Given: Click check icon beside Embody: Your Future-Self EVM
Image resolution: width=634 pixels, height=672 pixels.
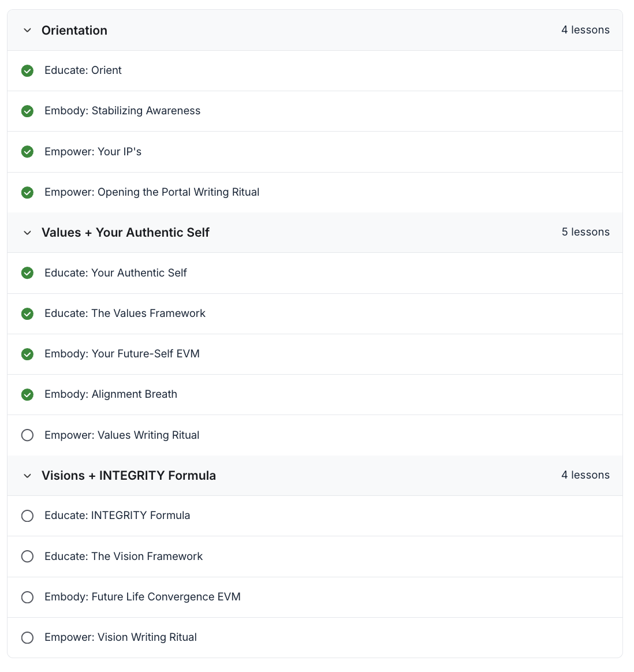Looking at the screenshot, I should pos(28,354).
